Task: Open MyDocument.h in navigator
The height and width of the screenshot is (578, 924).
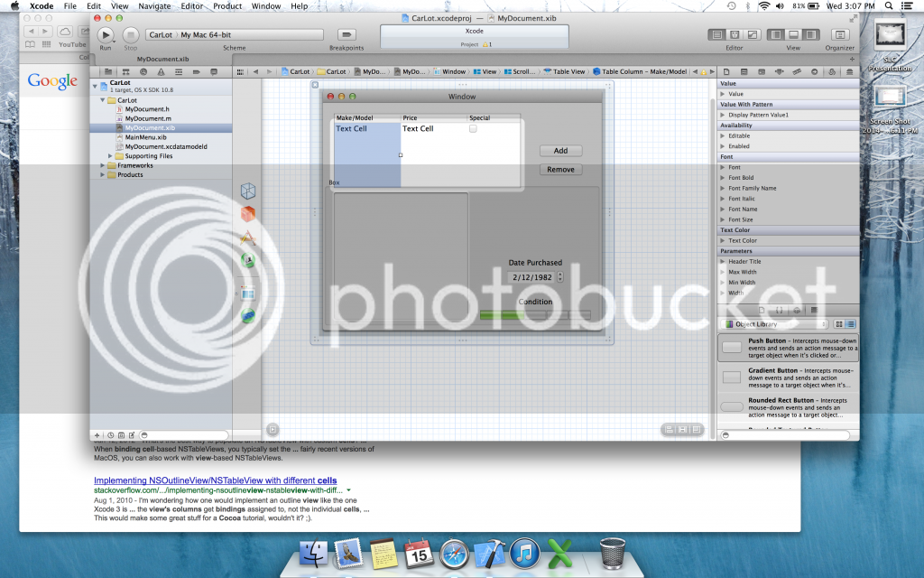Action: click(147, 109)
